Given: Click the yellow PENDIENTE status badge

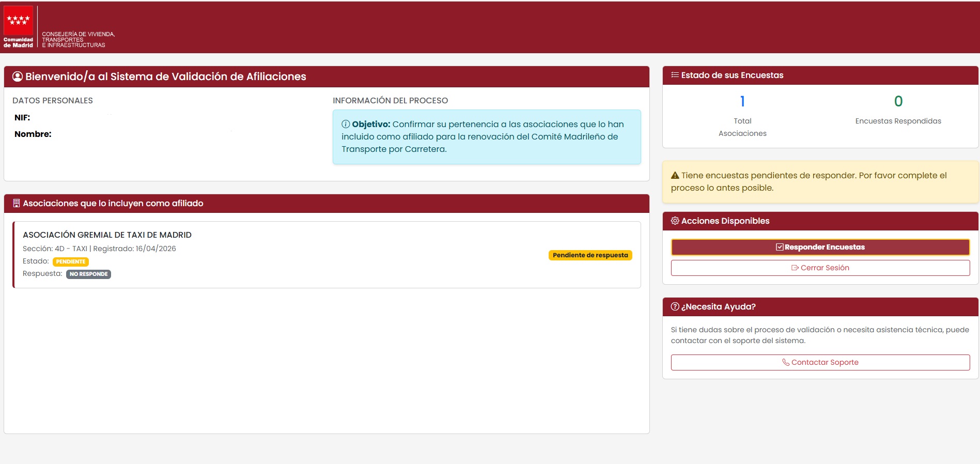Looking at the screenshot, I should (71, 262).
